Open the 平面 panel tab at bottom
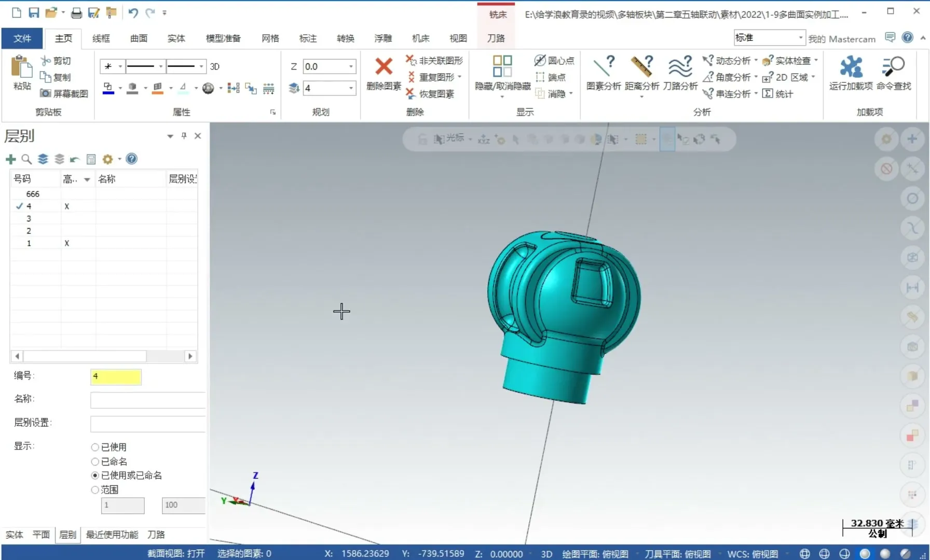The width and height of the screenshot is (930, 560). 41,535
